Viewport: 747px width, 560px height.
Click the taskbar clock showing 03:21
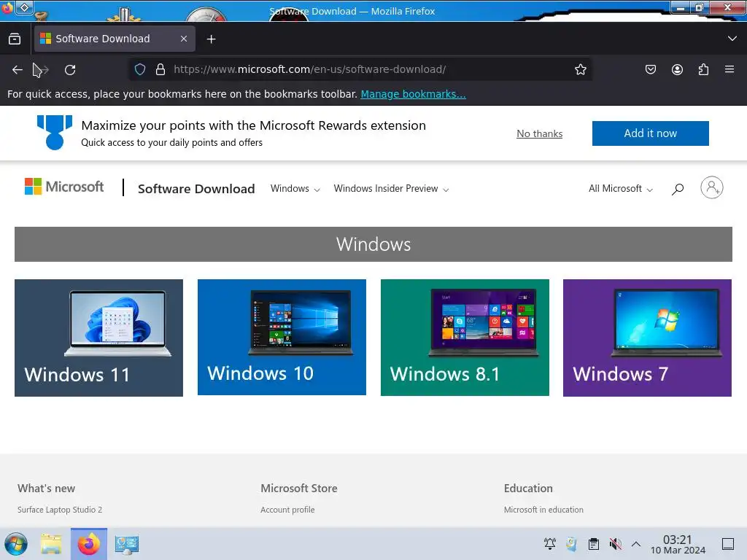[x=678, y=544]
